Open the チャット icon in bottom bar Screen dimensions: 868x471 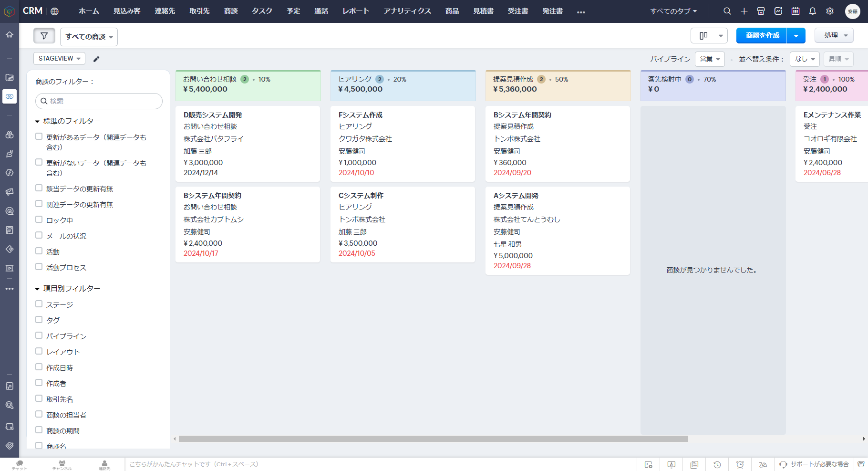20,465
